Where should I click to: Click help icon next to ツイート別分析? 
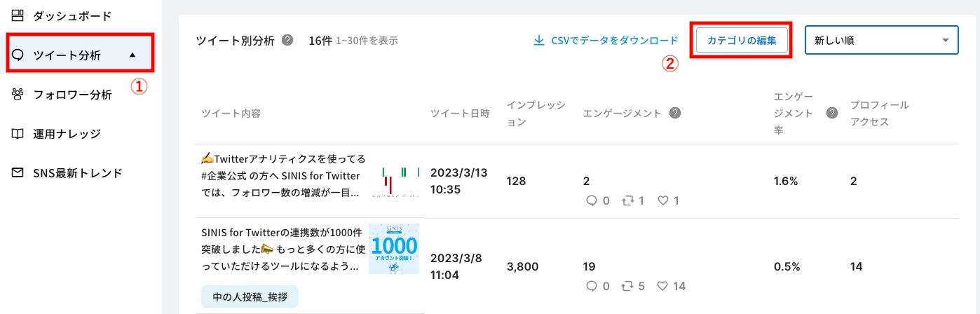(x=287, y=40)
